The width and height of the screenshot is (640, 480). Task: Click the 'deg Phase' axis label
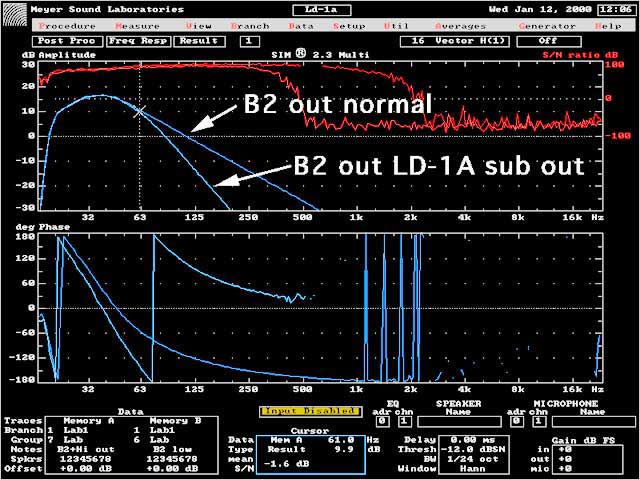42,227
